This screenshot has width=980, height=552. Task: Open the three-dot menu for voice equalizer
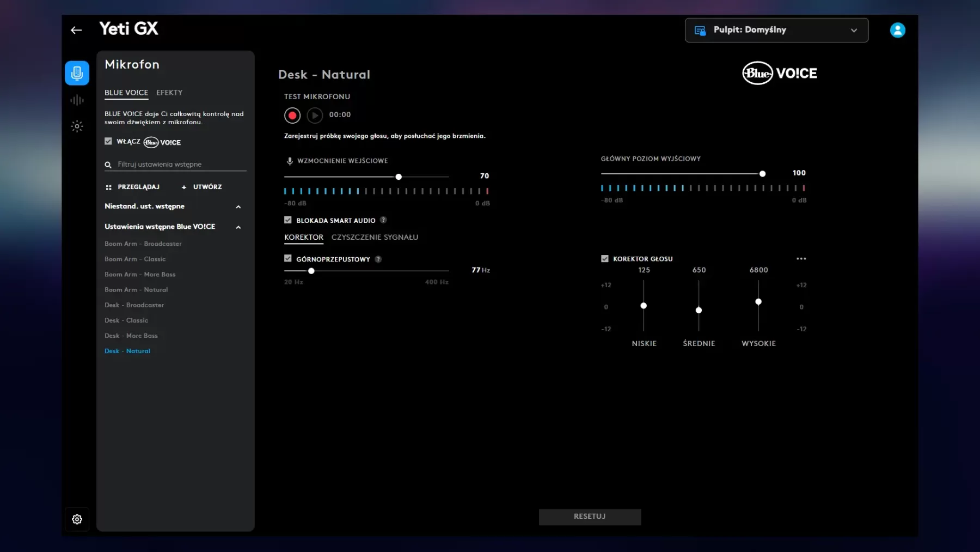point(801,259)
